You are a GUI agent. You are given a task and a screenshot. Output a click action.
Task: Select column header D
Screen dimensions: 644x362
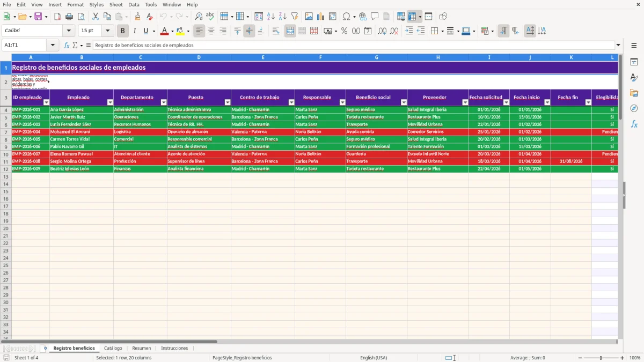pos(199,57)
